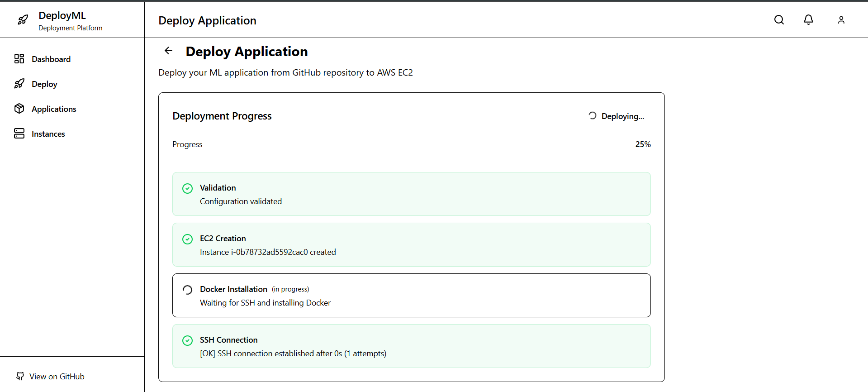The height and width of the screenshot is (392, 868).
Task: Click the Deployment Progress heading
Action: 222,116
